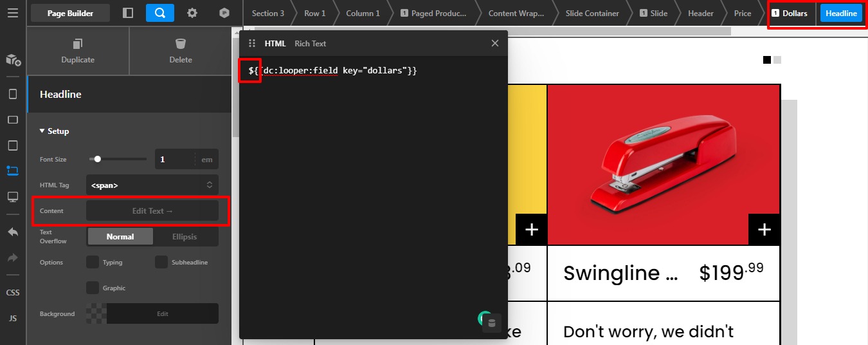Change the font size em unit
The height and width of the screenshot is (345, 868).
pyautogui.click(x=206, y=159)
